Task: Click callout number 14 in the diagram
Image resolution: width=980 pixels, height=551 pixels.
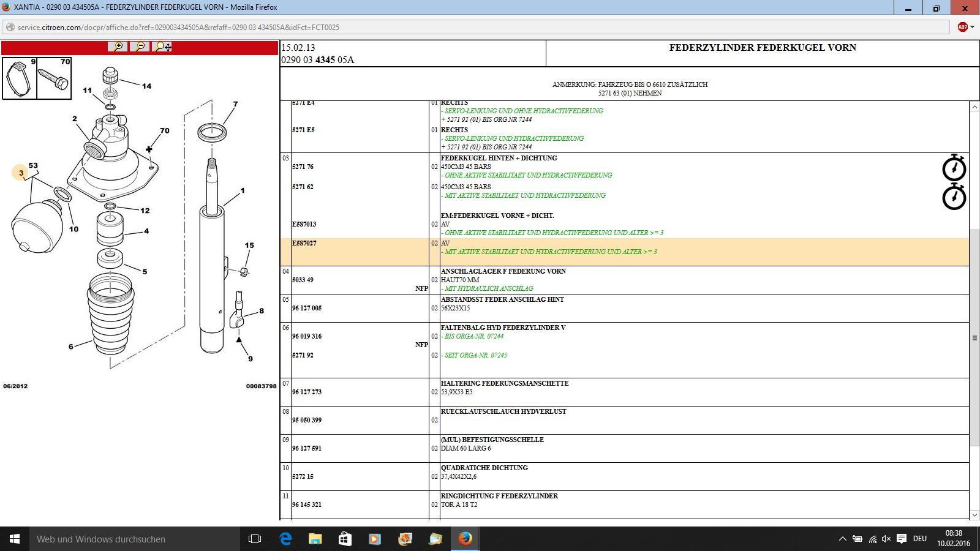Action: pyautogui.click(x=146, y=86)
